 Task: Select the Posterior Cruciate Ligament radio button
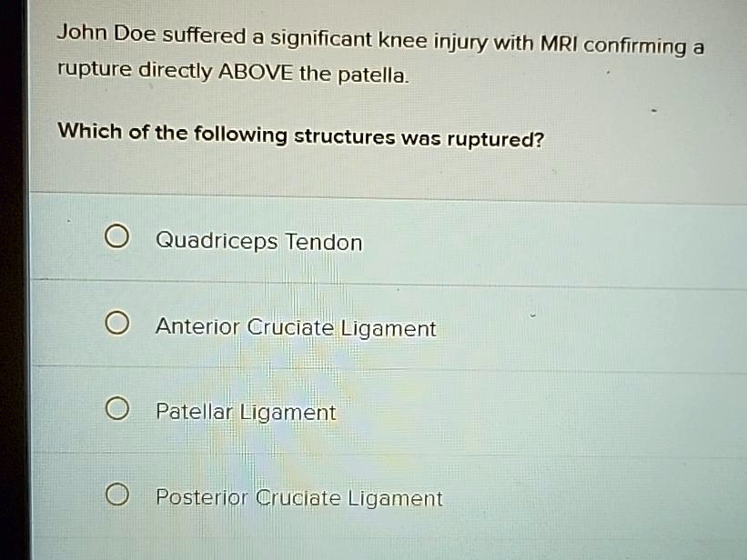[x=116, y=494]
